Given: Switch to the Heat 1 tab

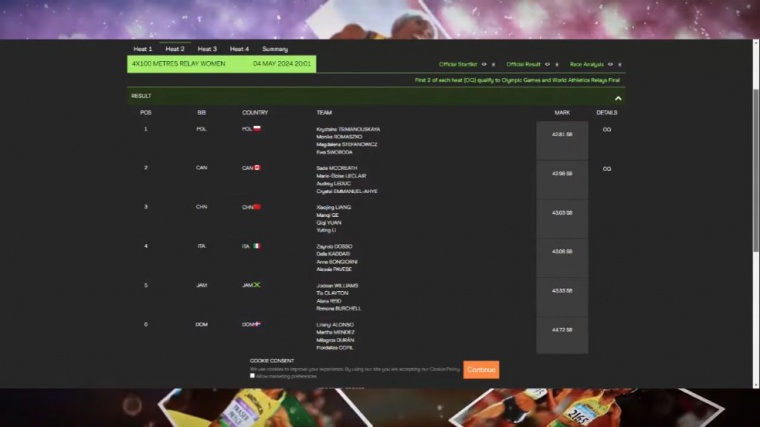Looking at the screenshot, I should 143,49.
